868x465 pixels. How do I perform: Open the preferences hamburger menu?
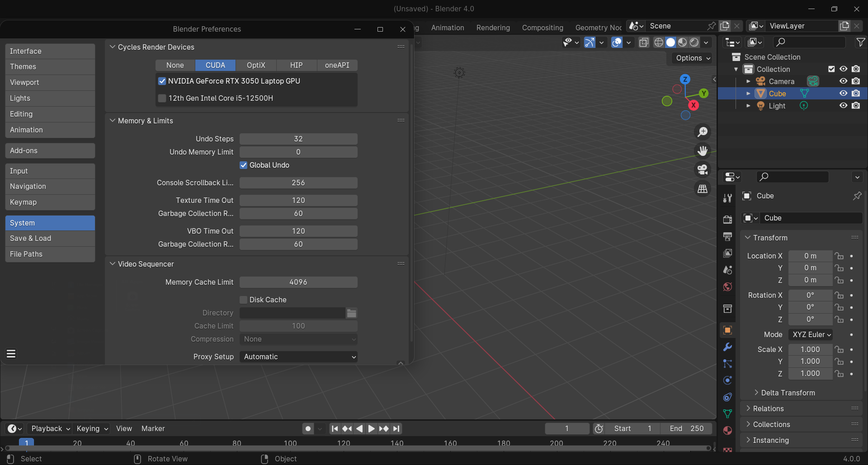point(11,353)
